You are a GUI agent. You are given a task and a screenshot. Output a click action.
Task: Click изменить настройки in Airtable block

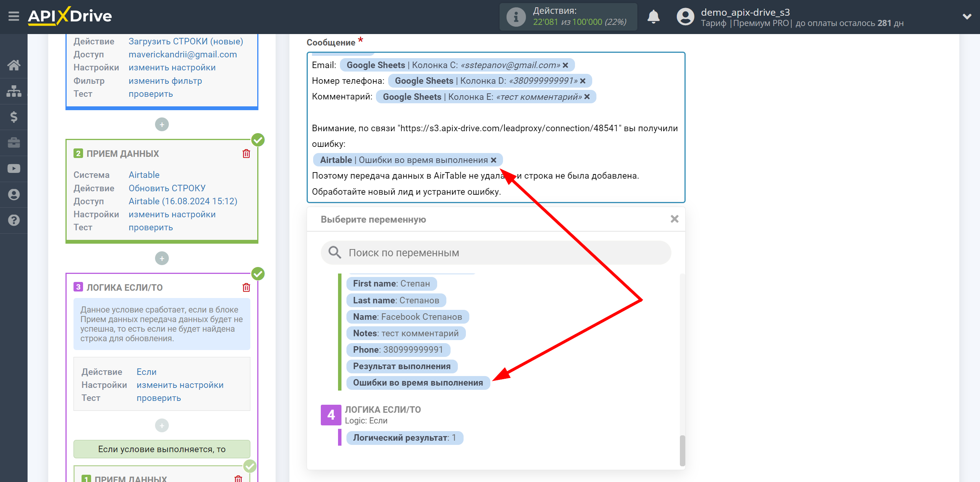172,214
